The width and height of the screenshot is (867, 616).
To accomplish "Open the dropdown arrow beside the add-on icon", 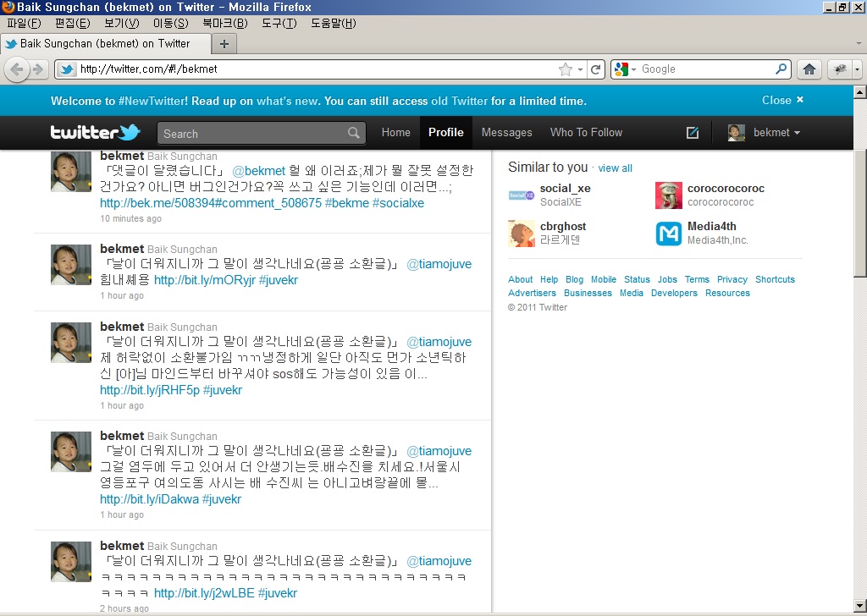I will pyautogui.click(x=857, y=69).
